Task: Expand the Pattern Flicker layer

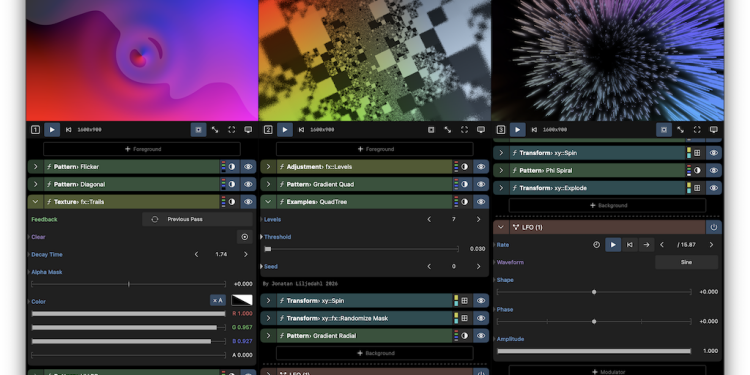Action: coord(35,166)
